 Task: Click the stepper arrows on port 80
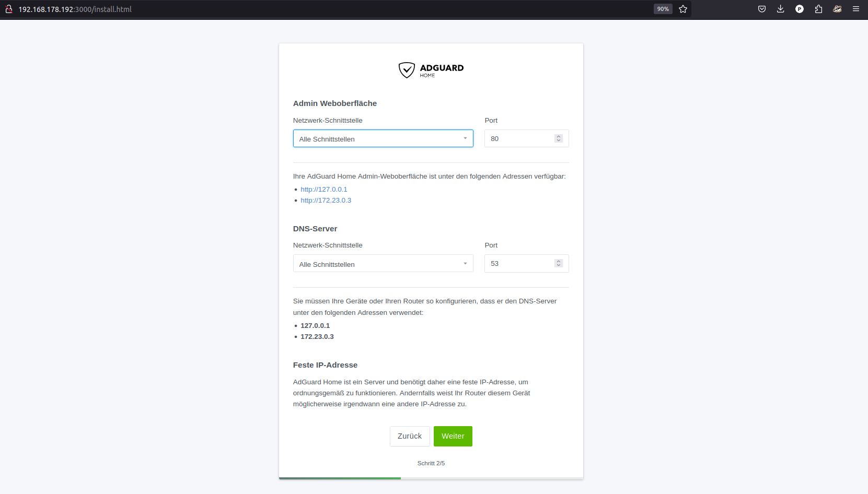click(x=559, y=138)
